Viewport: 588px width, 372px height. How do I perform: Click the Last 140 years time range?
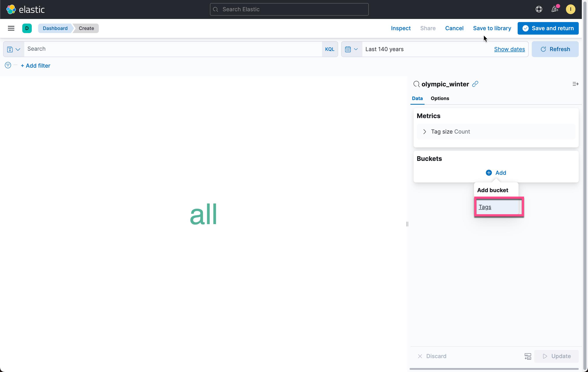[384, 49]
